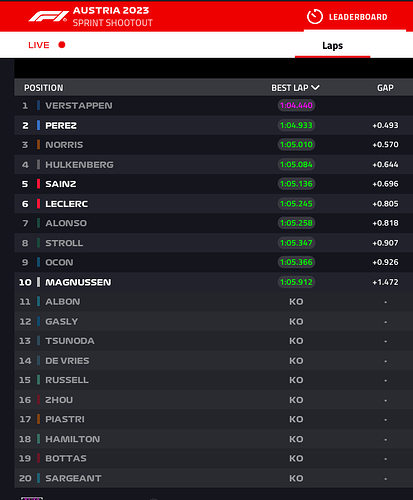Click the Gap column header
Viewport: 413px width, 500px height.
[x=385, y=88]
